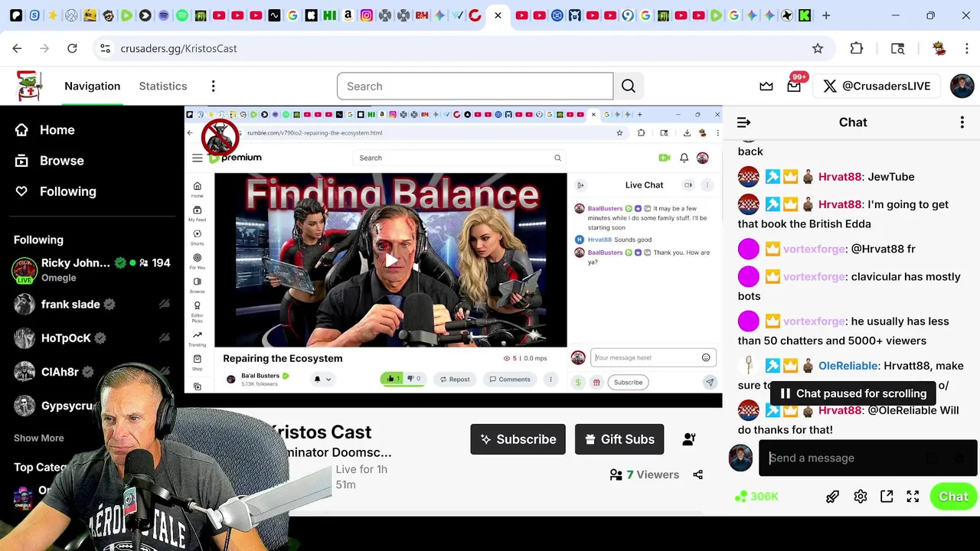Click the dollar rant icon in Rumble chat
Image resolution: width=980 pixels, height=551 pixels.
(578, 382)
